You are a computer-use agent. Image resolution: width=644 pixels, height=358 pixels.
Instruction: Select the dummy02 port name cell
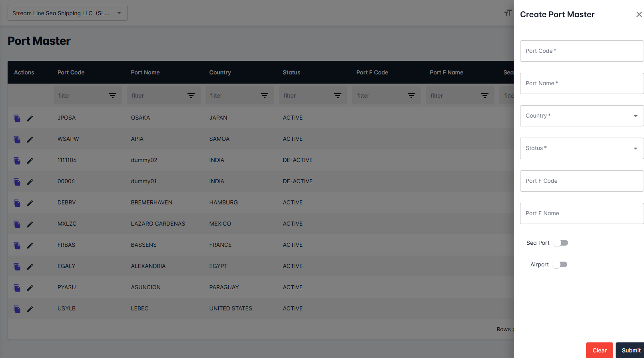point(144,160)
